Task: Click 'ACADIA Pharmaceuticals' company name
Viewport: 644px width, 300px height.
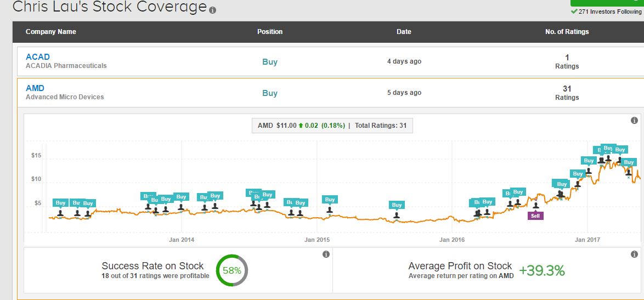Action: pos(66,66)
